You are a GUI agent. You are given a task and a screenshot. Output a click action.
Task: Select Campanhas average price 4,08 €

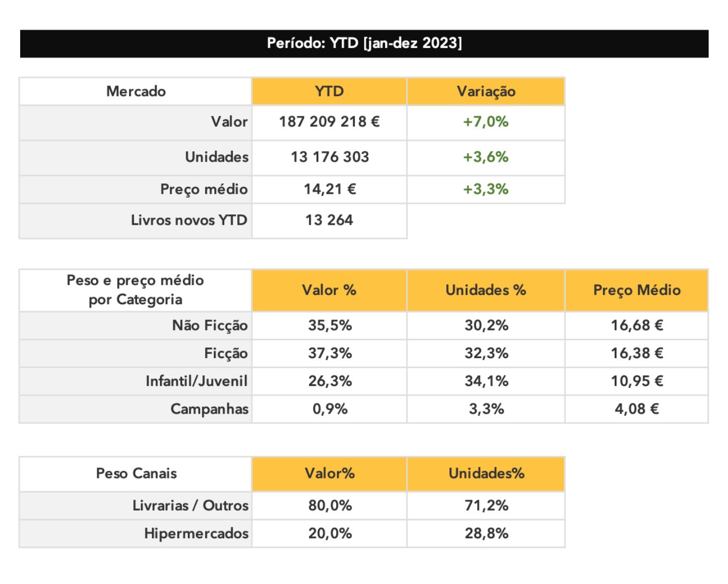click(637, 409)
